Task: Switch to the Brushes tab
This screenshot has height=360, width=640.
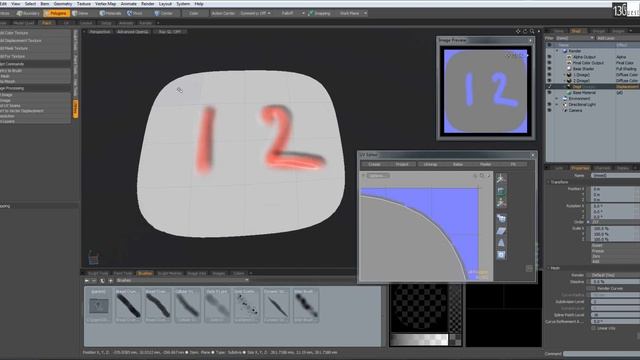Action: tap(145, 273)
